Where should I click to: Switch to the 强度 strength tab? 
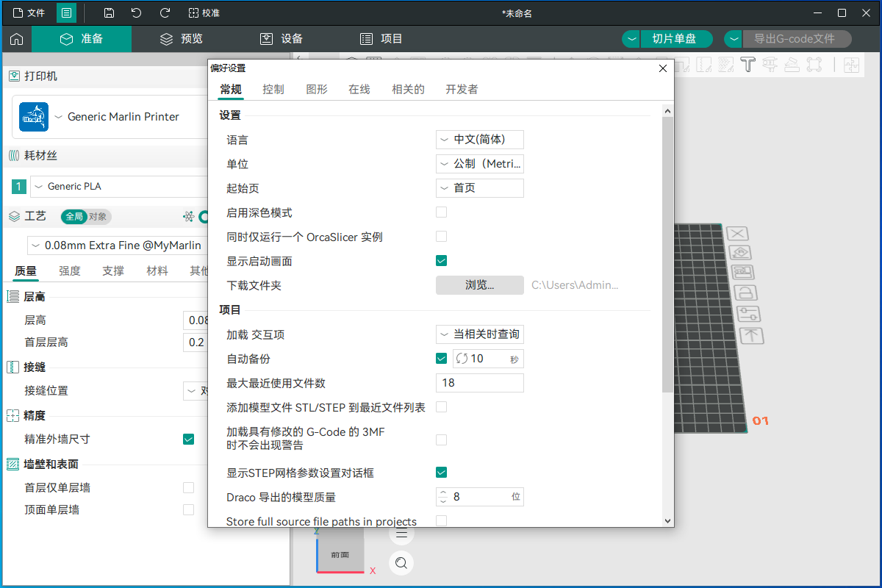[70, 270]
